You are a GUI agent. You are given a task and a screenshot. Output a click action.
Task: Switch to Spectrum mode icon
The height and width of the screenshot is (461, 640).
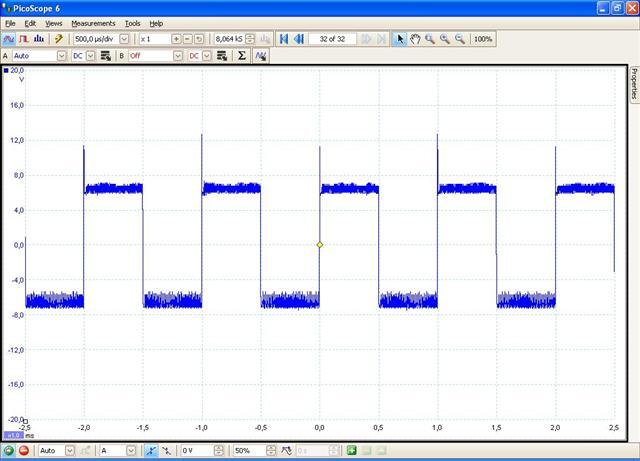click(38, 39)
